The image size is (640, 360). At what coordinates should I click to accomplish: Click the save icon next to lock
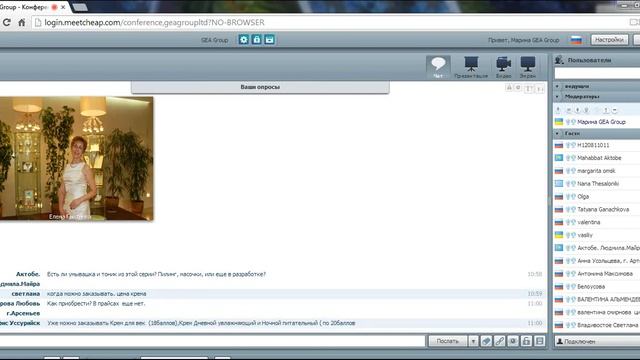click(x=269, y=40)
